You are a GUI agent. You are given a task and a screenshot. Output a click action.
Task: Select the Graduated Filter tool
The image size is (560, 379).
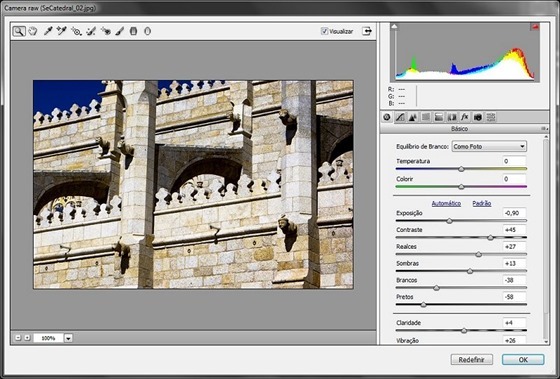click(133, 31)
